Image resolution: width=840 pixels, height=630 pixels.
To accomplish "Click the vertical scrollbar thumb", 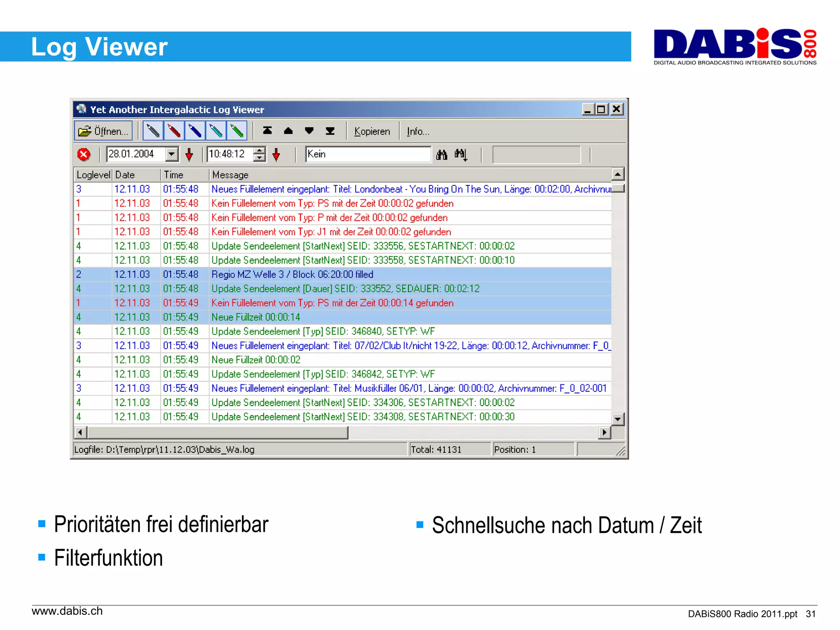I will pos(618,188).
